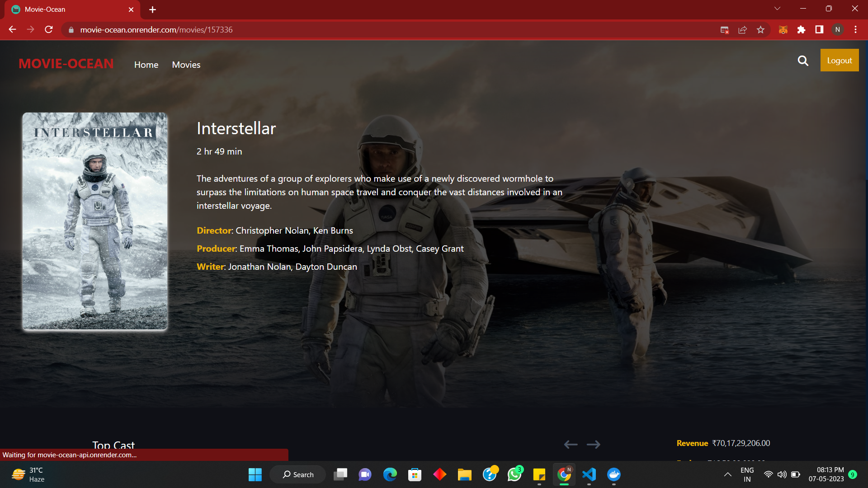Open the MetaMask fox extension
Image resolution: width=868 pixels, height=488 pixels.
(783, 30)
